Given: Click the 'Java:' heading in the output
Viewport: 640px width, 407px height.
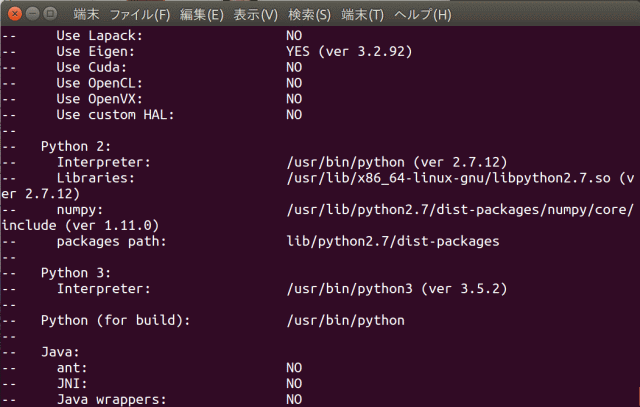Looking at the screenshot, I should [x=60, y=352].
